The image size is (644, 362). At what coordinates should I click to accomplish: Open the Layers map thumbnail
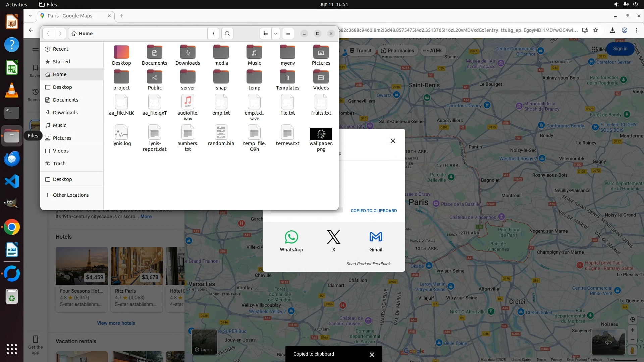[x=204, y=341]
